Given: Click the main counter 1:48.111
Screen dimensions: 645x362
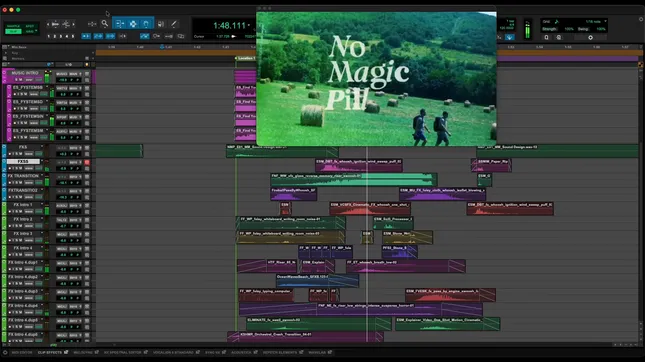Looking at the screenshot, I should tap(229, 26).
